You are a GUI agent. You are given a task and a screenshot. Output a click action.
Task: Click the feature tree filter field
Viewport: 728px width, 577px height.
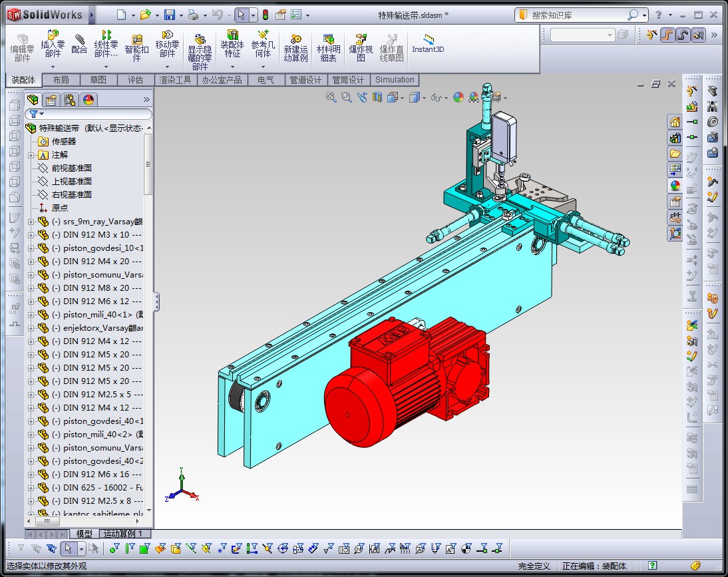point(89,114)
